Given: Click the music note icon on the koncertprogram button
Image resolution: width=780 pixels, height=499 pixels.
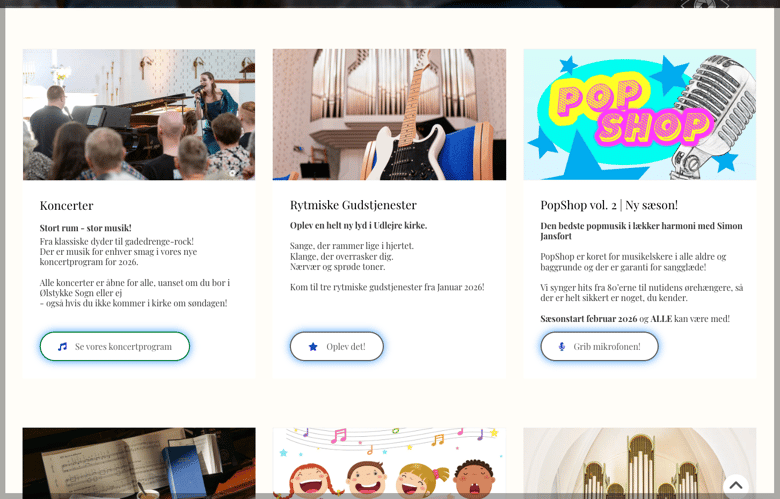Looking at the screenshot, I should (62, 346).
